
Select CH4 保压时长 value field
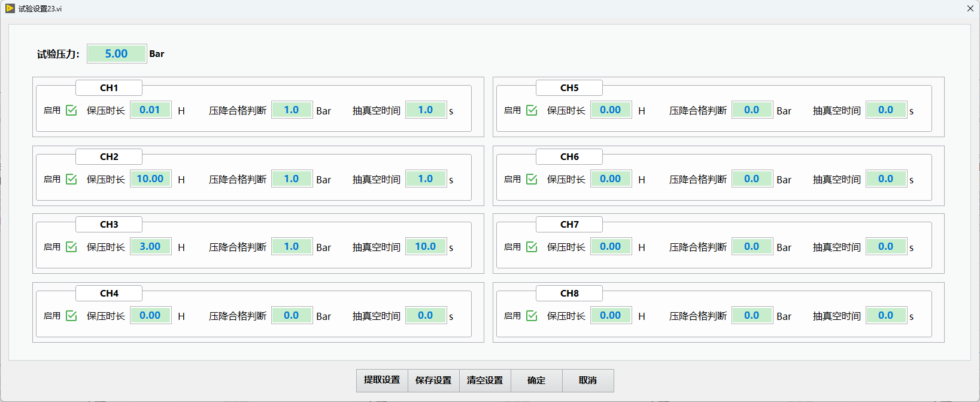pos(151,316)
